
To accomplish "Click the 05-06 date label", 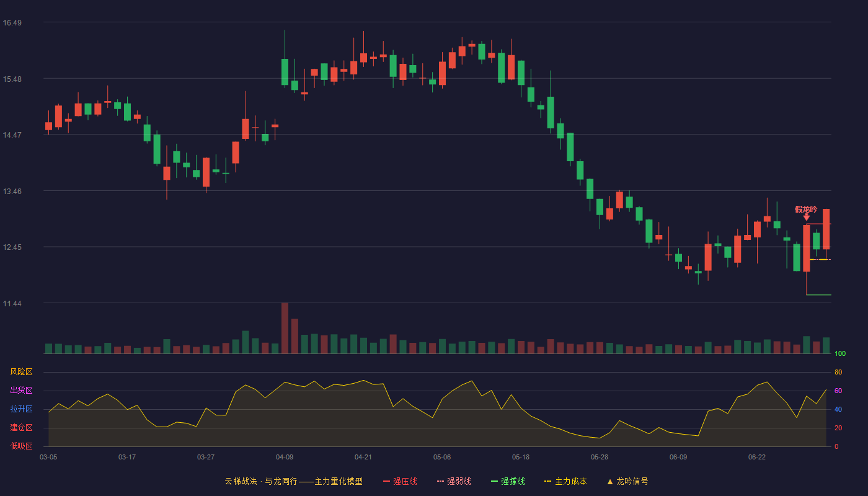I will pyautogui.click(x=442, y=457).
